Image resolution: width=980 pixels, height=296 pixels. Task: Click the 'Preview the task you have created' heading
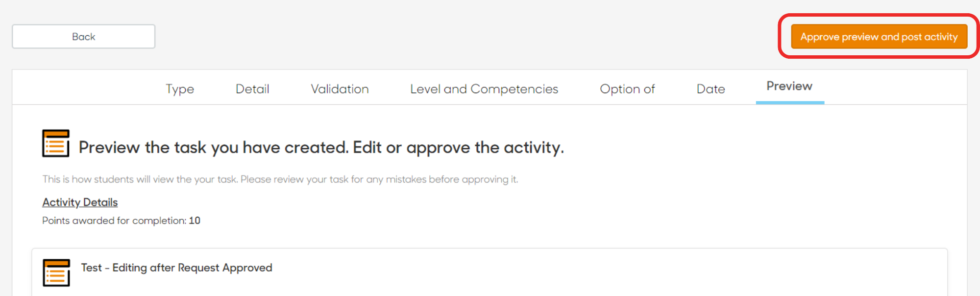pos(321,147)
